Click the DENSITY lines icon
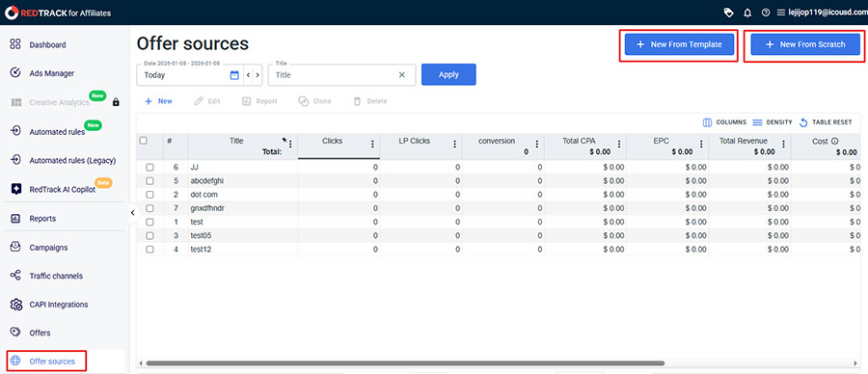Screen dimensions: 868x374 [757, 122]
